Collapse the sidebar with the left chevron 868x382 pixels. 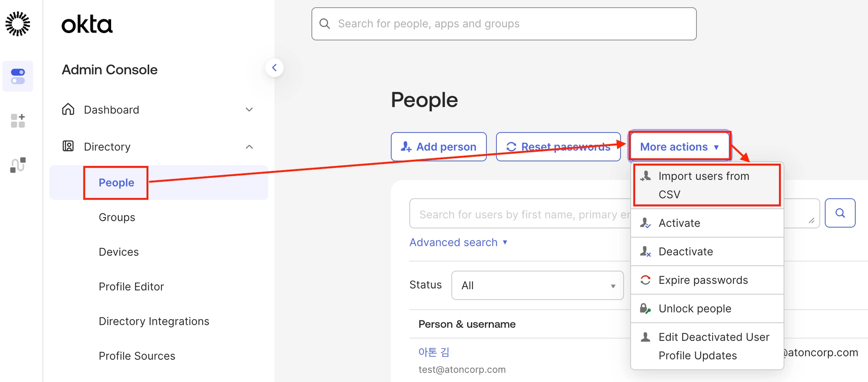274,68
